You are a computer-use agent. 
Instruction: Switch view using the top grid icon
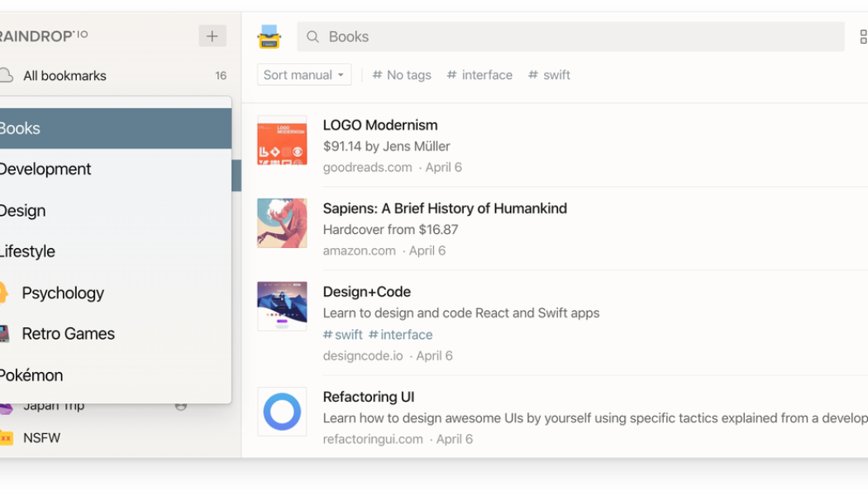(x=863, y=36)
